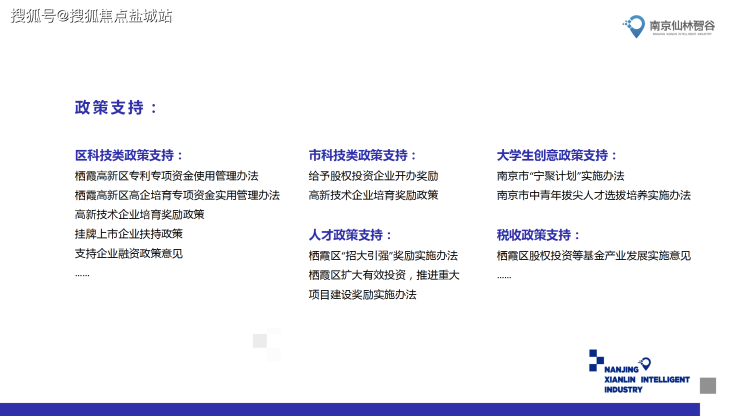Click 高新技术企业培育奖励政策 in the middle column
This screenshot has width=740, height=416.
tap(373, 195)
